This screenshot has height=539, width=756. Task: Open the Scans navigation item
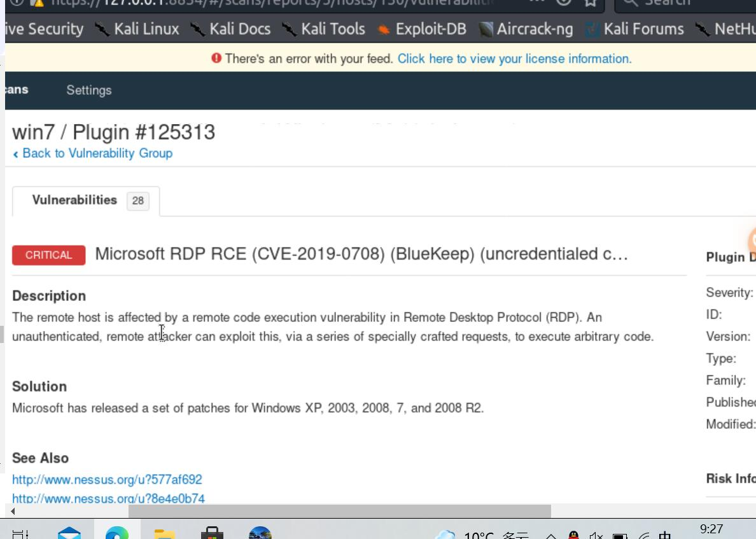click(17, 90)
